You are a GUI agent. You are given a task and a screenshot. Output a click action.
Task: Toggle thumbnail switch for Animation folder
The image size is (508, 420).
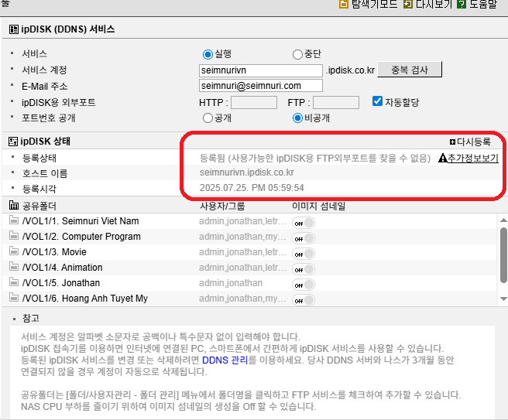(x=304, y=269)
